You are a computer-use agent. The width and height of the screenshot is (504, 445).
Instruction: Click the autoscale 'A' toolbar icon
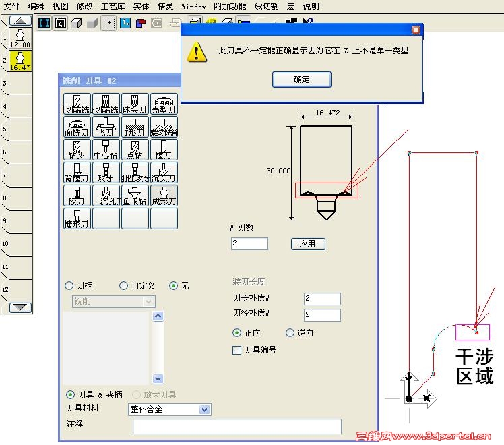(x=60, y=23)
